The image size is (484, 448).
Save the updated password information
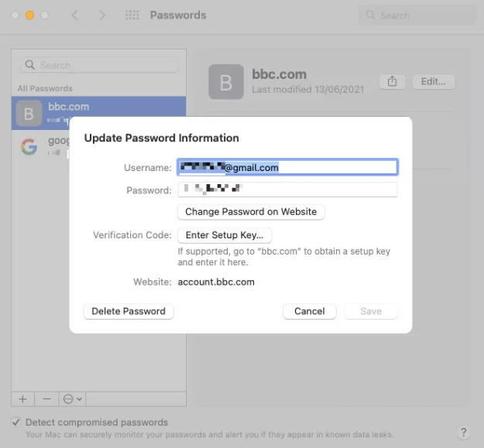[x=371, y=311]
